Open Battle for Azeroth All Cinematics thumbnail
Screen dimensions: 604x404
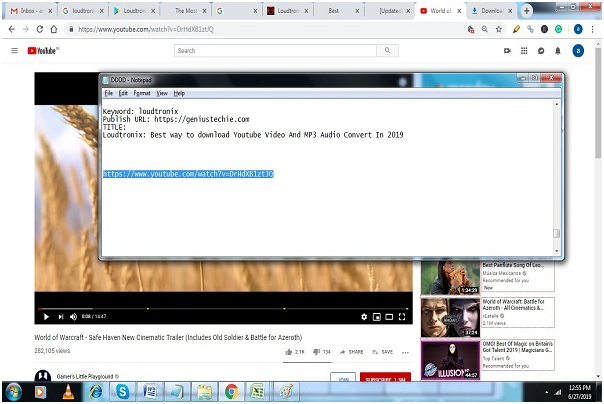(450, 317)
